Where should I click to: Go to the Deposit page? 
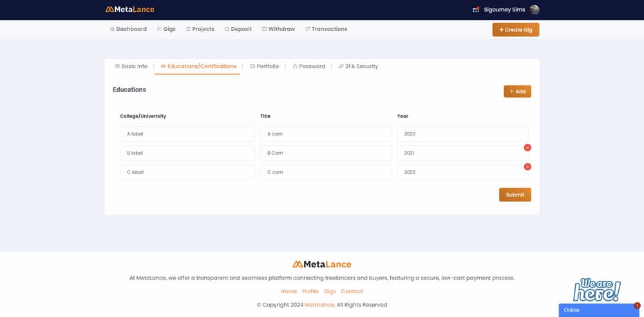pyautogui.click(x=238, y=29)
